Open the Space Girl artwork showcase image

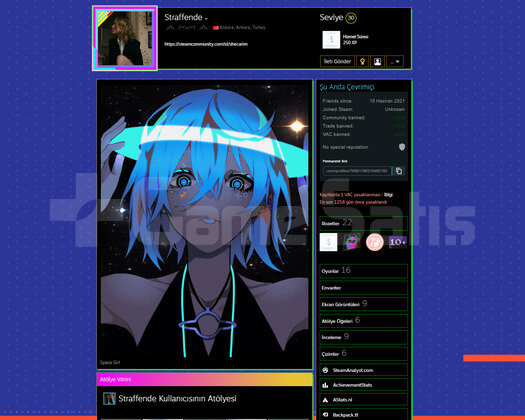coord(205,221)
